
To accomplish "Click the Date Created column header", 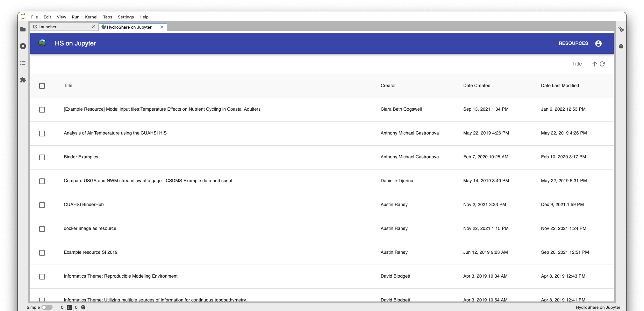I will [477, 86].
